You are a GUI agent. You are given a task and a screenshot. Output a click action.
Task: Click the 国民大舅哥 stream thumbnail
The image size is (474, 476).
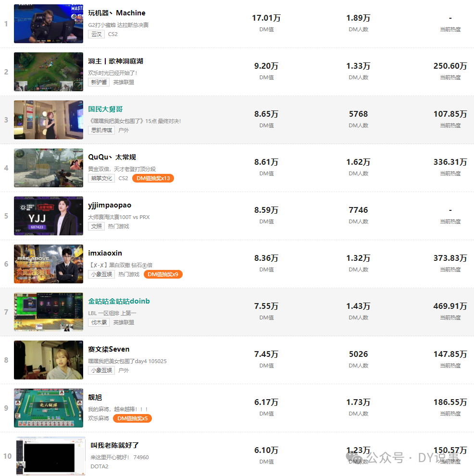point(48,120)
